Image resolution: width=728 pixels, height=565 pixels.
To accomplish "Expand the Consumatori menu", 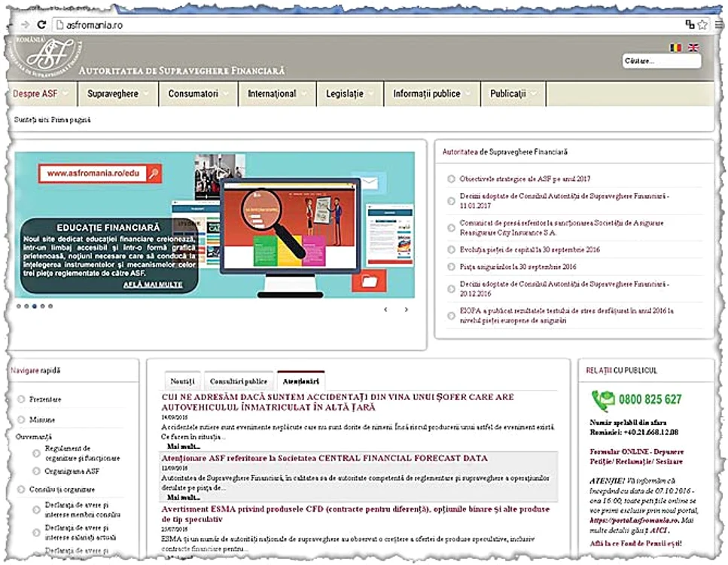I will pyautogui.click(x=198, y=94).
